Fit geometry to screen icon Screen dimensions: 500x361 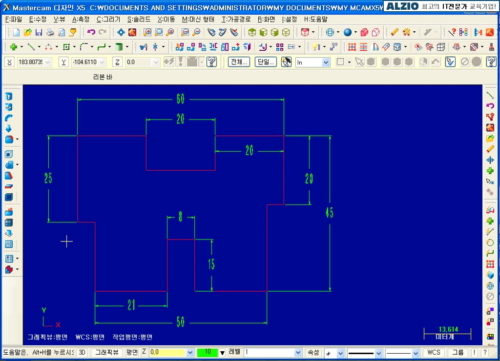(x=121, y=32)
